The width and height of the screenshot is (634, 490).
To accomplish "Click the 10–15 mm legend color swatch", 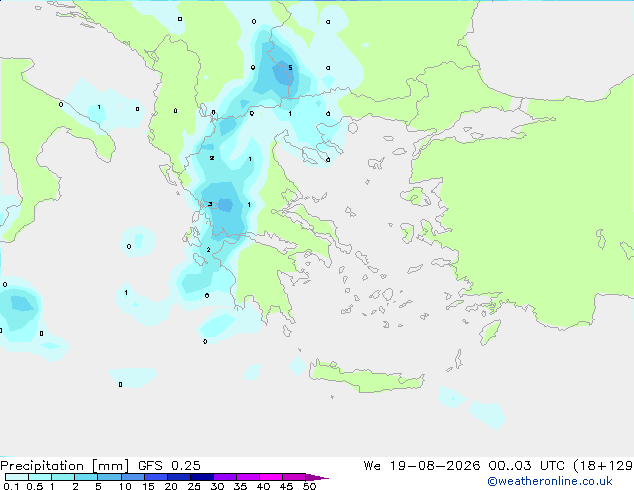I will tap(132, 477).
